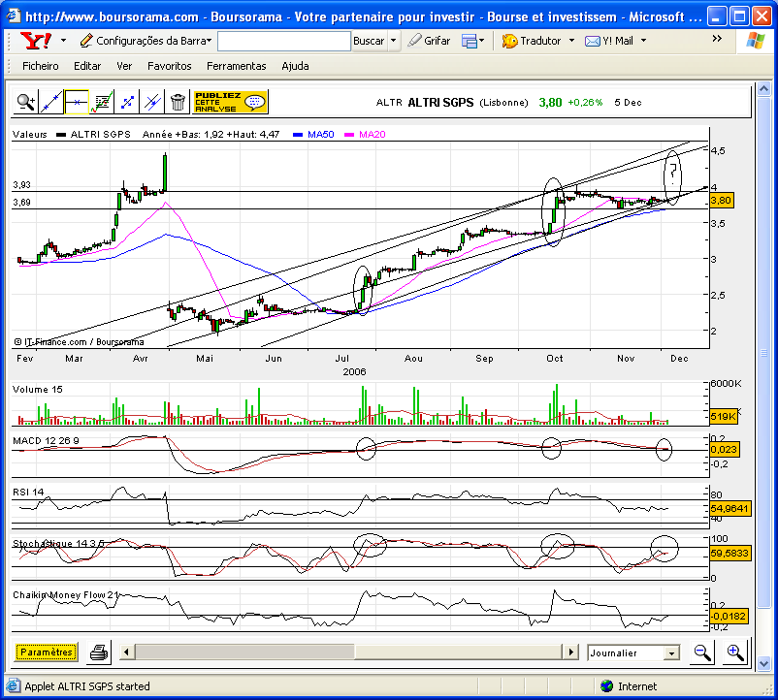Open the Ajuda menu
Screen dimensions: 778x700
pyautogui.click(x=295, y=66)
